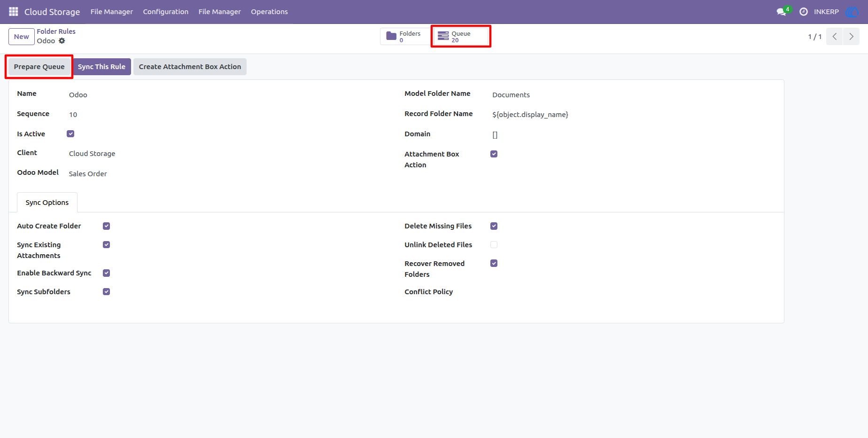The width and height of the screenshot is (868, 438).
Task: Open the Odoo Model Sales Order field
Action: pos(88,174)
